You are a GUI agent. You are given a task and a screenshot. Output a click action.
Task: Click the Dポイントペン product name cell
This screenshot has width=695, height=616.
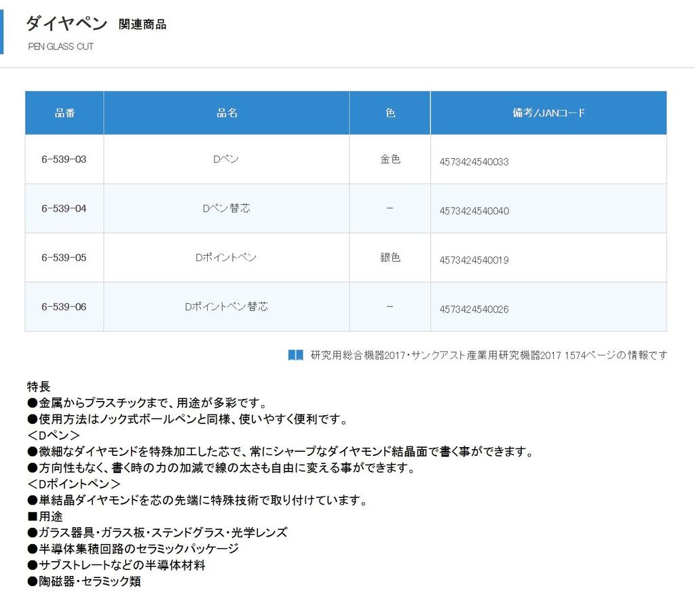click(x=226, y=258)
